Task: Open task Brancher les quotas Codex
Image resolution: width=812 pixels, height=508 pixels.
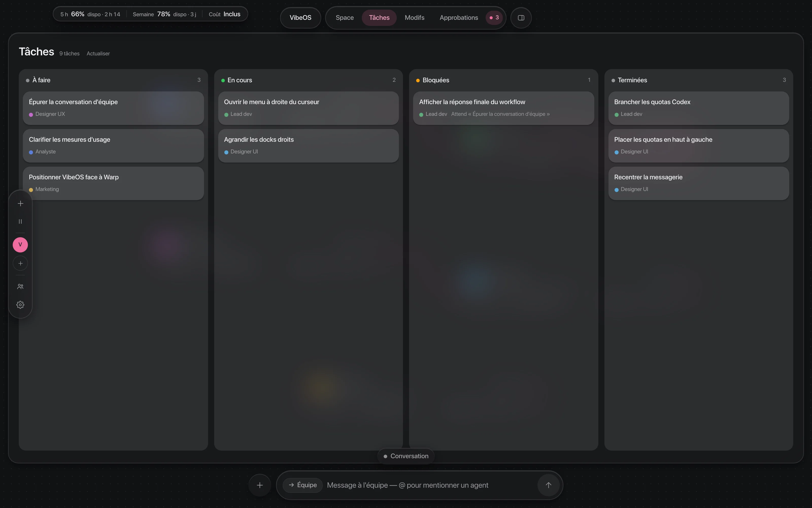Action: (x=699, y=108)
